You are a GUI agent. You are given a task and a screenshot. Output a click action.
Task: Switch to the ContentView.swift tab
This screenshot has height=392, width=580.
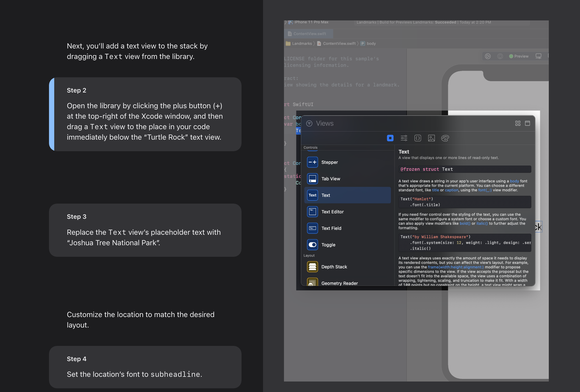pyautogui.click(x=309, y=34)
